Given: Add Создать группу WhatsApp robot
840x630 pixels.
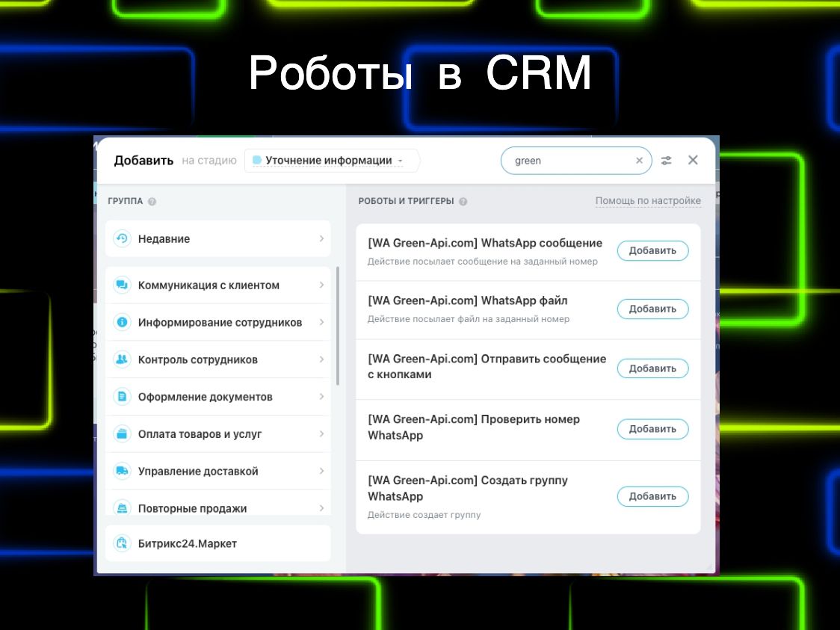Looking at the screenshot, I should pyautogui.click(x=652, y=497).
